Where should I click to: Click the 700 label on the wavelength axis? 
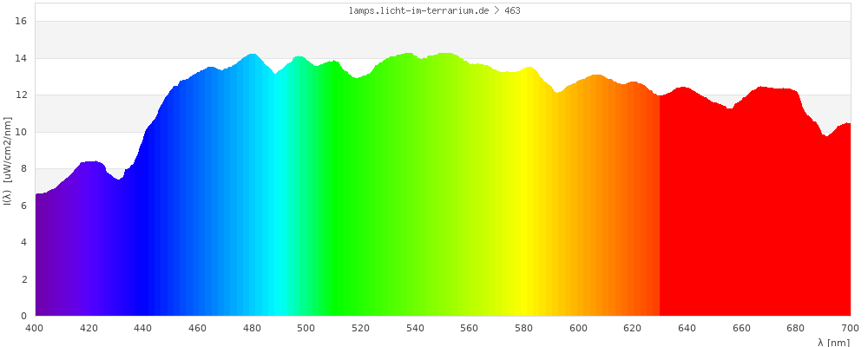coord(851,328)
